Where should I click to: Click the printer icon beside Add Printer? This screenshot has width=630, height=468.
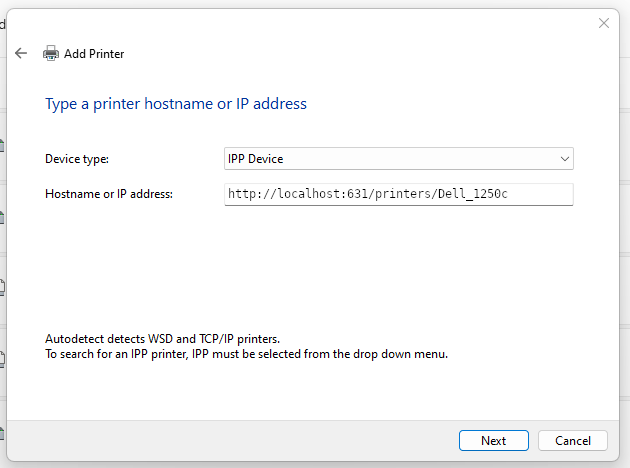51,53
